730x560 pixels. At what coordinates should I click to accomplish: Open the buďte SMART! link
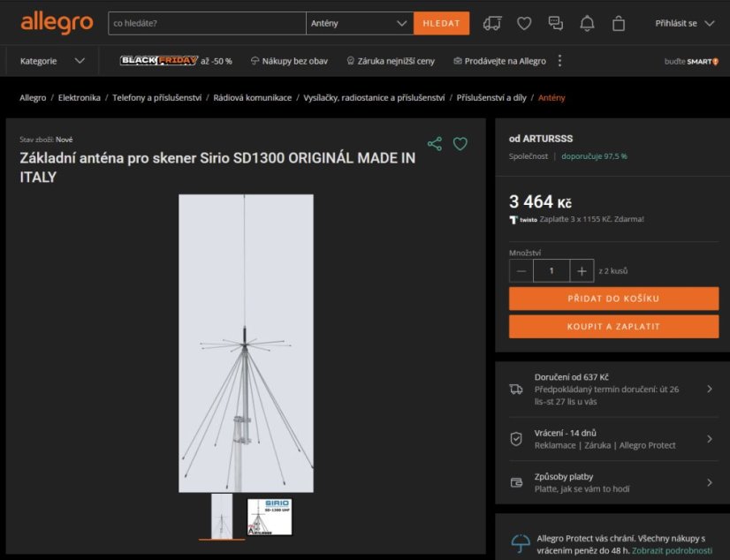[691, 62]
